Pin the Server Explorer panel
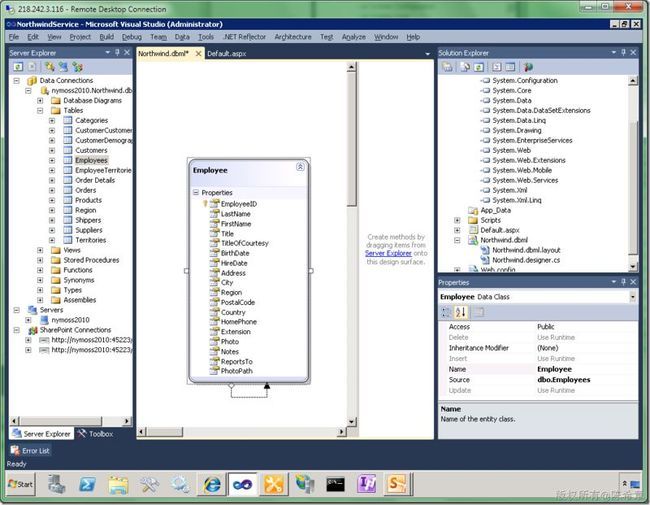 point(117,52)
